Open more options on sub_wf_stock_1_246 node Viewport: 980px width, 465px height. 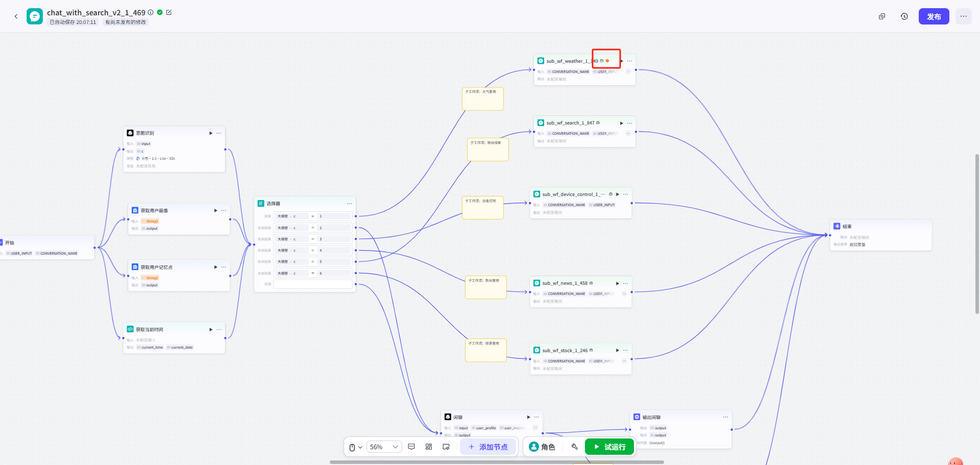626,351
